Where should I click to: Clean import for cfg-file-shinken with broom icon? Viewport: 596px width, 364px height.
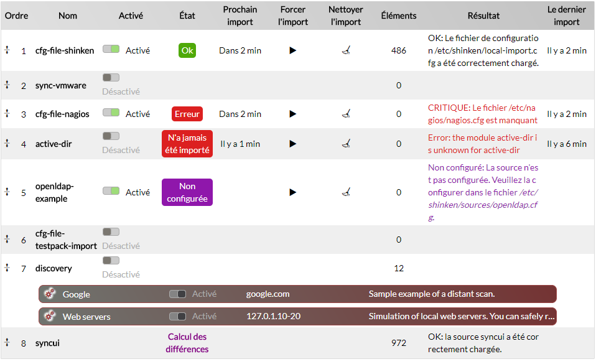(x=346, y=50)
